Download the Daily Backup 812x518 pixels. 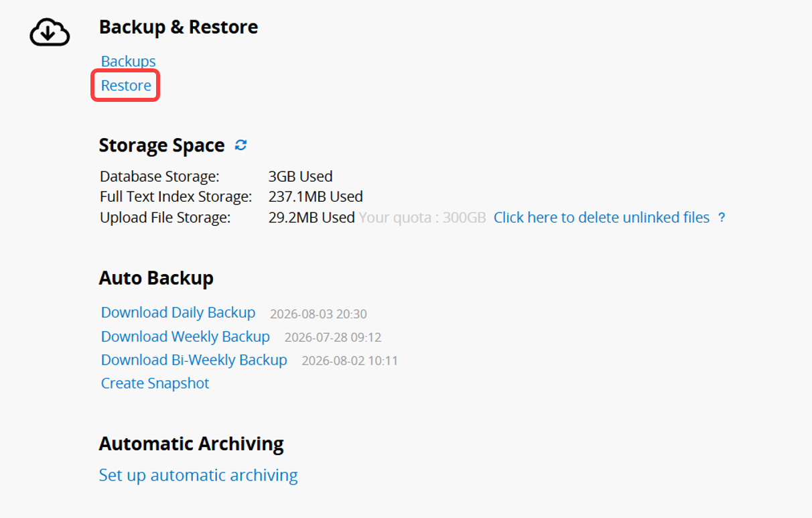tap(178, 313)
